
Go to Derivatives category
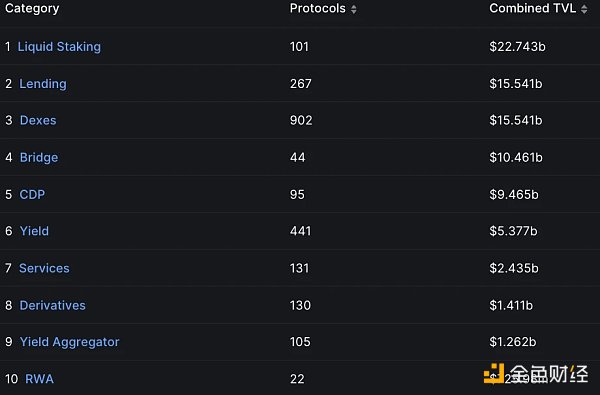52,305
